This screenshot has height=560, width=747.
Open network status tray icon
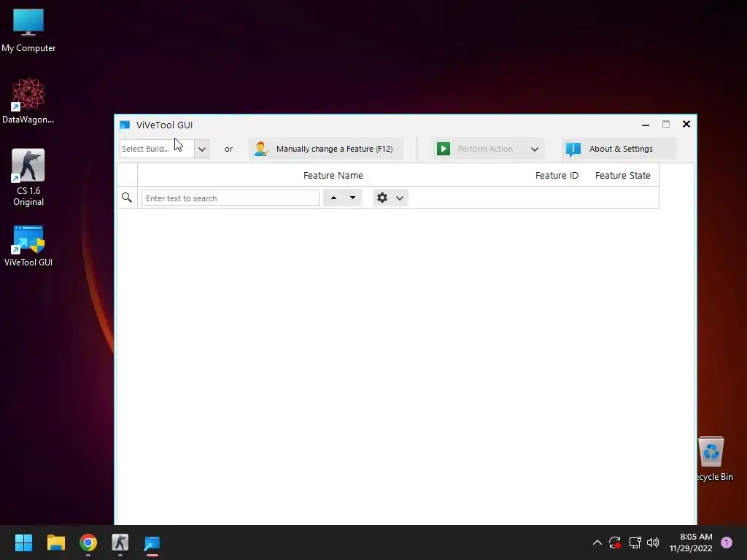coord(635,542)
